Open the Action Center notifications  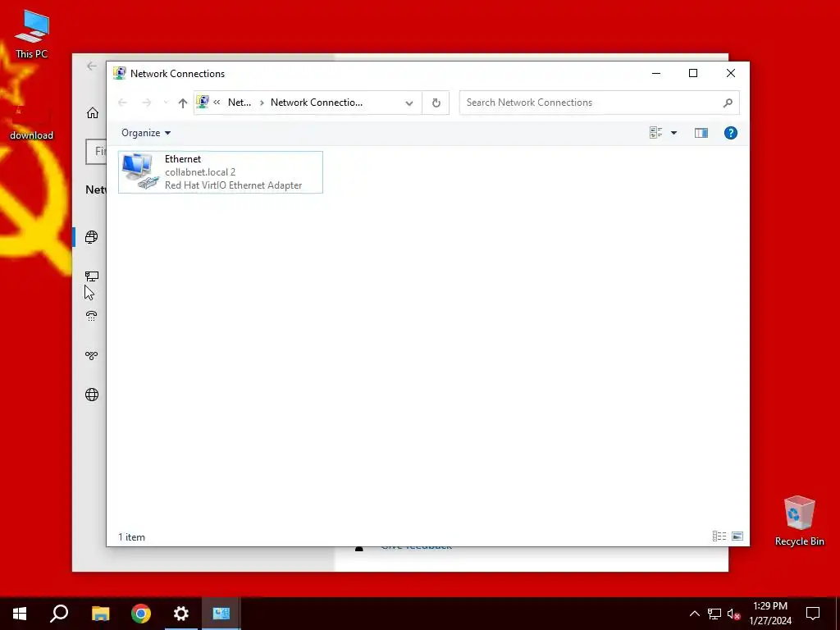[x=813, y=614]
